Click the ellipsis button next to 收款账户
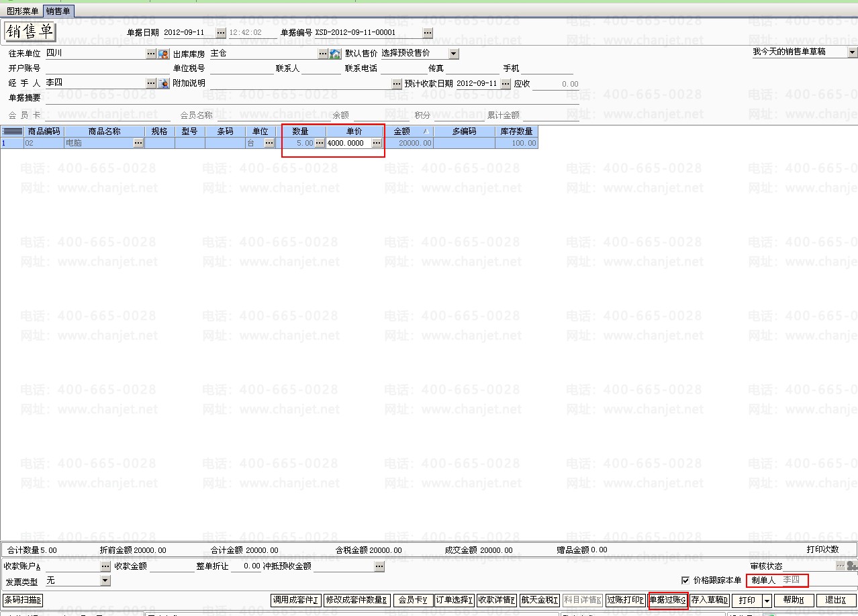This screenshot has height=616, width=858. [105, 566]
